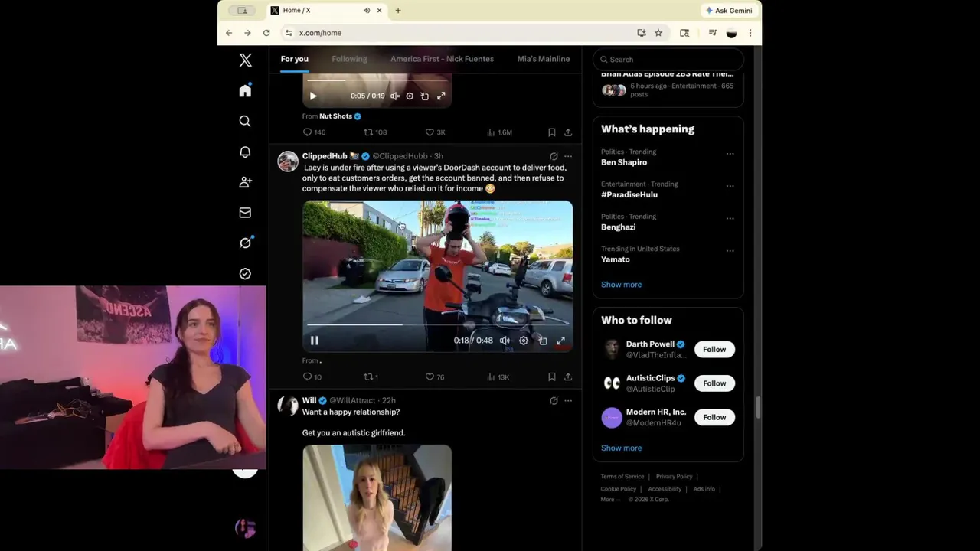
Task: Show more under What's happening
Action: click(621, 285)
